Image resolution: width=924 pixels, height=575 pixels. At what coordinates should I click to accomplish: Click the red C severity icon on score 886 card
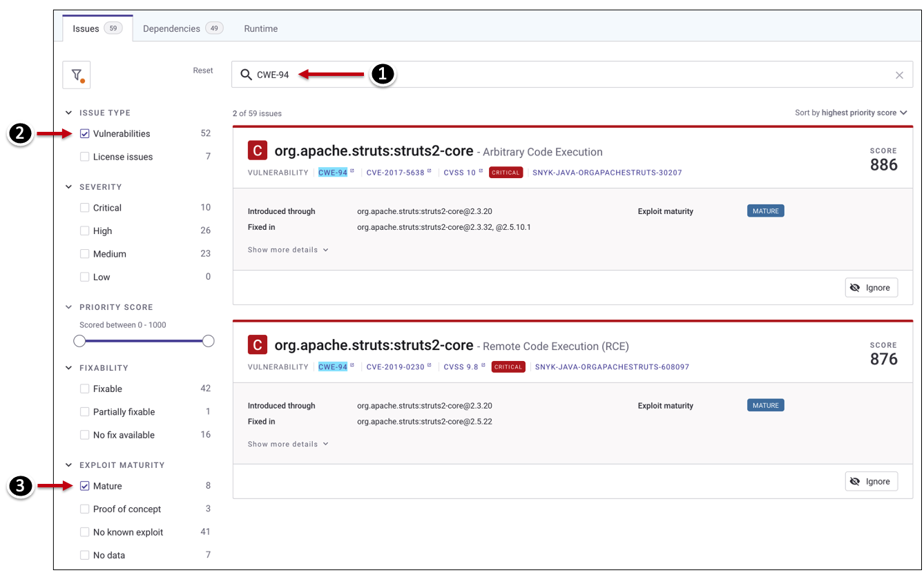[x=257, y=151]
